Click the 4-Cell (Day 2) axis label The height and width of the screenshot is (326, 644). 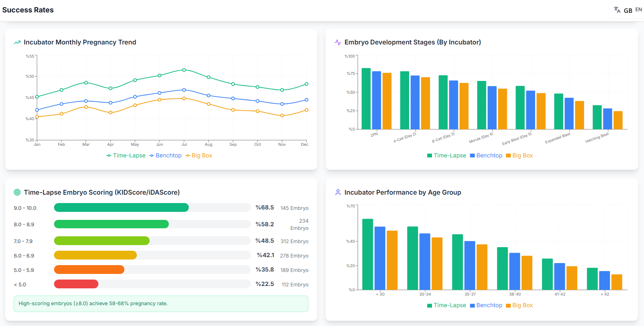pos(405,137)
